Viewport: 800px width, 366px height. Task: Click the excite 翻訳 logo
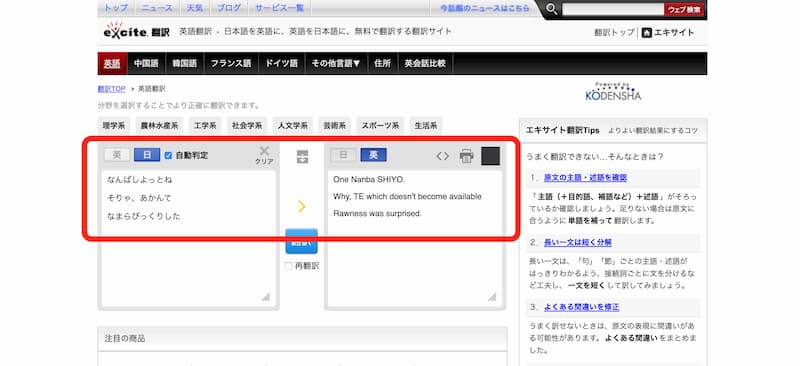136,31
